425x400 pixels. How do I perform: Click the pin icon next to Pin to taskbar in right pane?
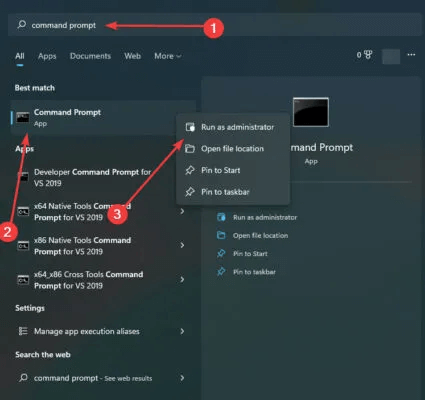point(221,272)
